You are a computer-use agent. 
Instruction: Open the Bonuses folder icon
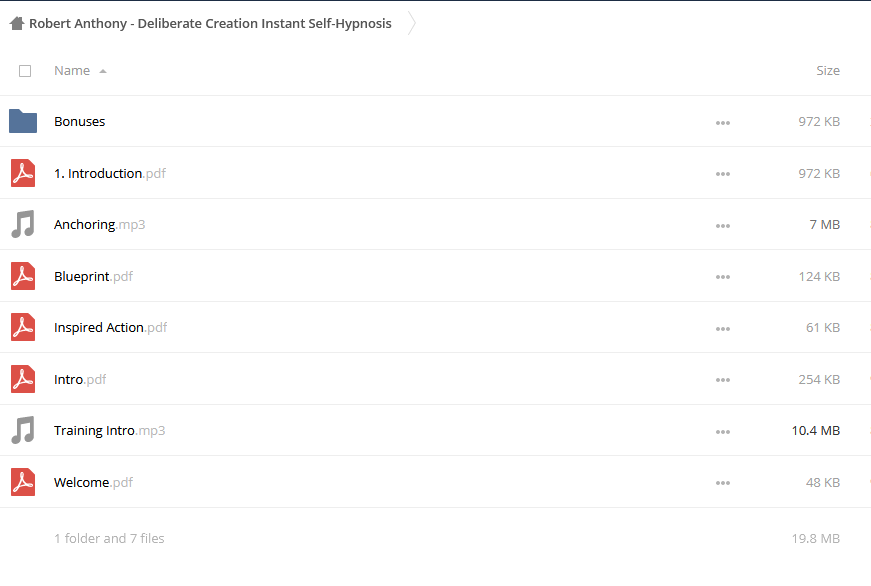(23, 121)
